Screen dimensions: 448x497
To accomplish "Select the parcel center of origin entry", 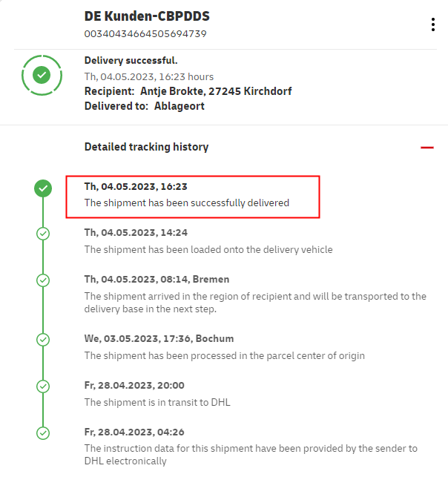I will [224, 355].
